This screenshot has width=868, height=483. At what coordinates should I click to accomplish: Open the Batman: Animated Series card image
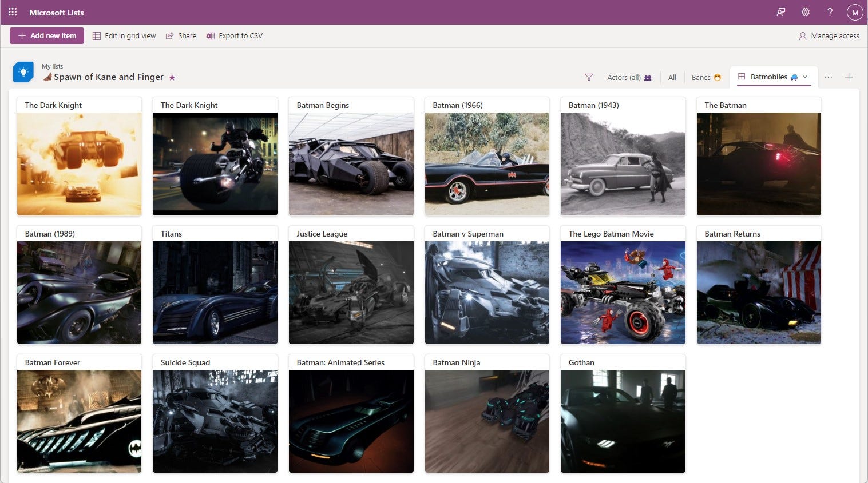coord(351,421)
